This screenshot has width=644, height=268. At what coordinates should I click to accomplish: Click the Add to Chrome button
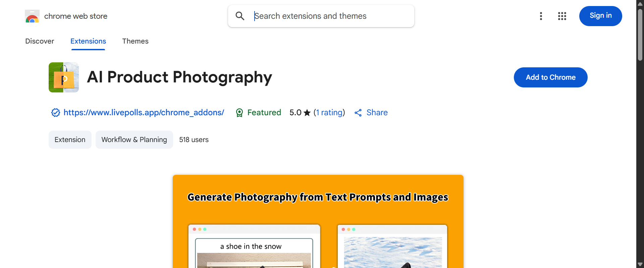[550, 77]
